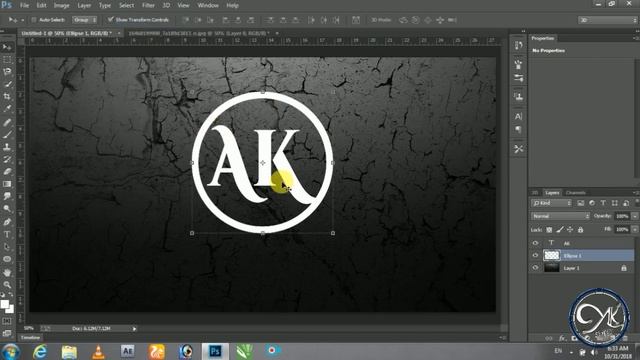The width and height of the screenshot is (640, 360).
Task: Select the Path Selection tool
Action: [7, 247]
